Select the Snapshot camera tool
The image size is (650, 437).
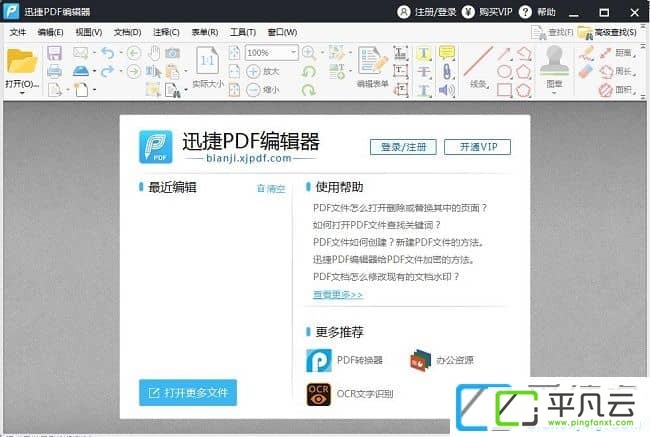tap(172, 53)
